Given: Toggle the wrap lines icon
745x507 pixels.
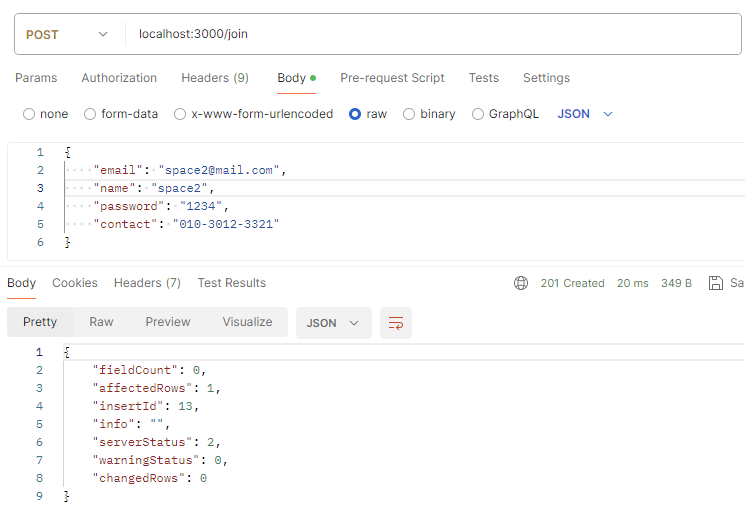Looking at the screenshot, I should (x=396, y=323).
